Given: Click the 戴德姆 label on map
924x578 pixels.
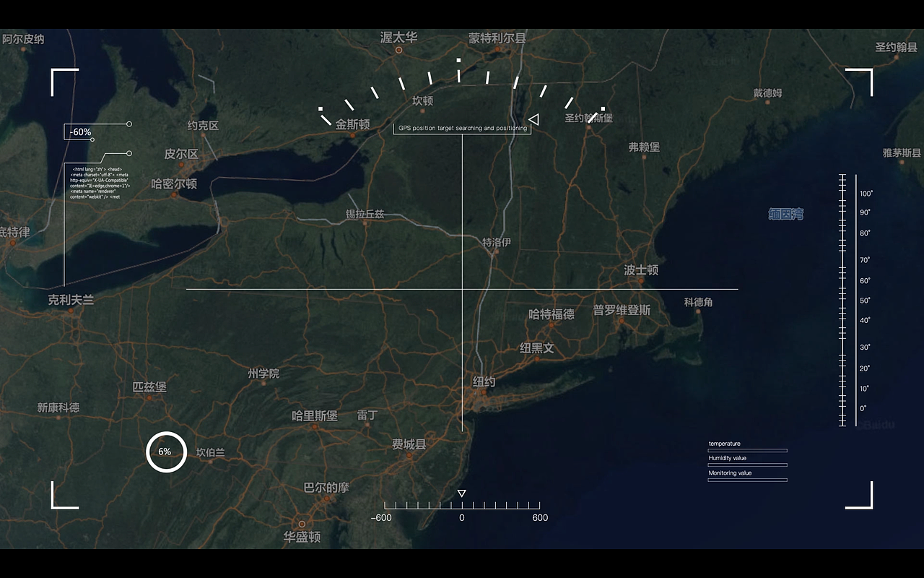Looking at the screenshot, I should 767,92.
